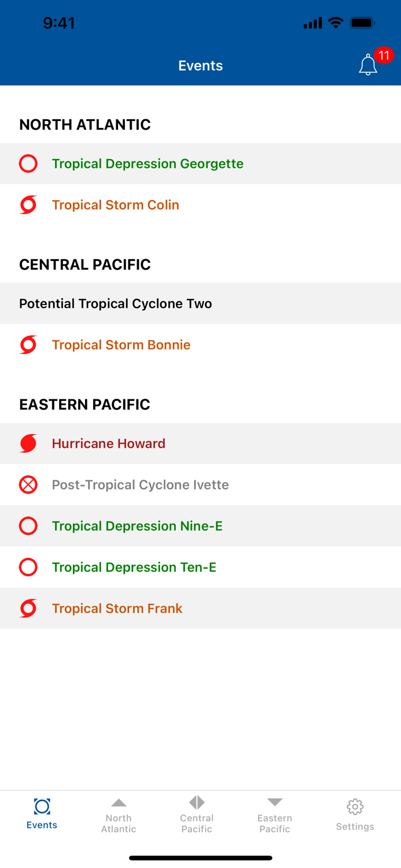Screen dimensions: 401x868
Task: Select the tropical storm icon next to Colin
Action: (x=28, y=205)
